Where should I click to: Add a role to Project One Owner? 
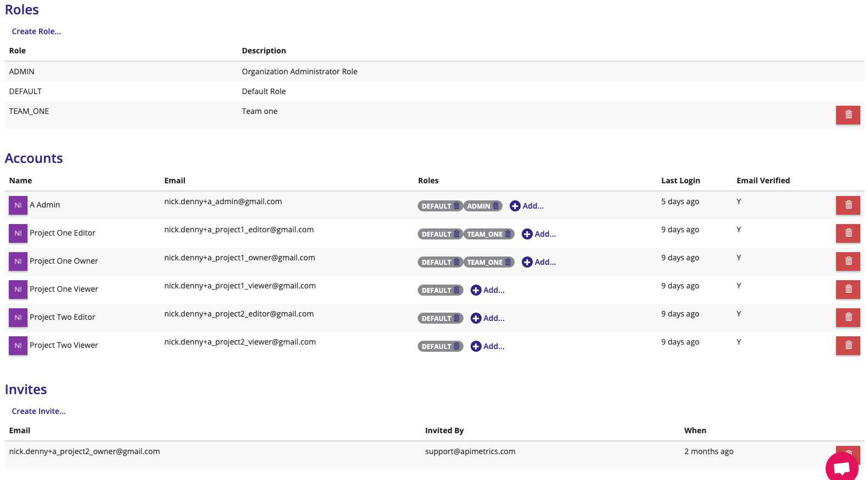point(539,262)
